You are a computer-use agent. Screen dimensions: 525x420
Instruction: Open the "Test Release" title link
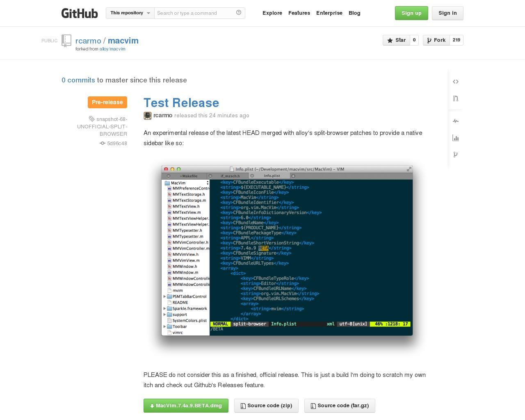point(181,103)
